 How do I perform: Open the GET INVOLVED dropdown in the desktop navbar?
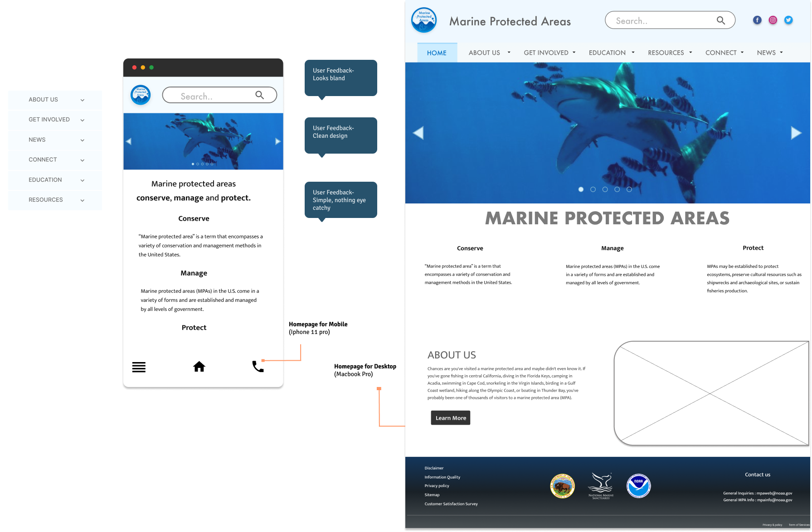coord(549,53)
